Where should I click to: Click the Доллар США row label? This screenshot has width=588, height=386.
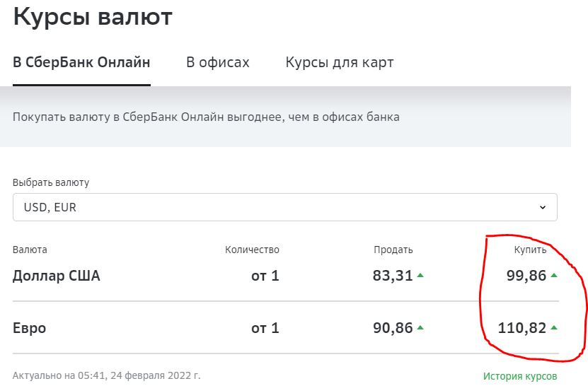pos(56,276)
